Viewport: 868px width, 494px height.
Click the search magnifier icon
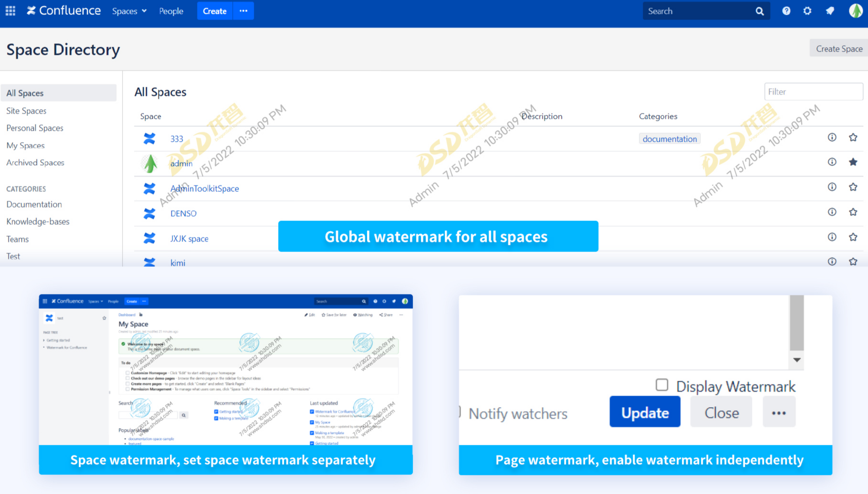pos(760,11)
